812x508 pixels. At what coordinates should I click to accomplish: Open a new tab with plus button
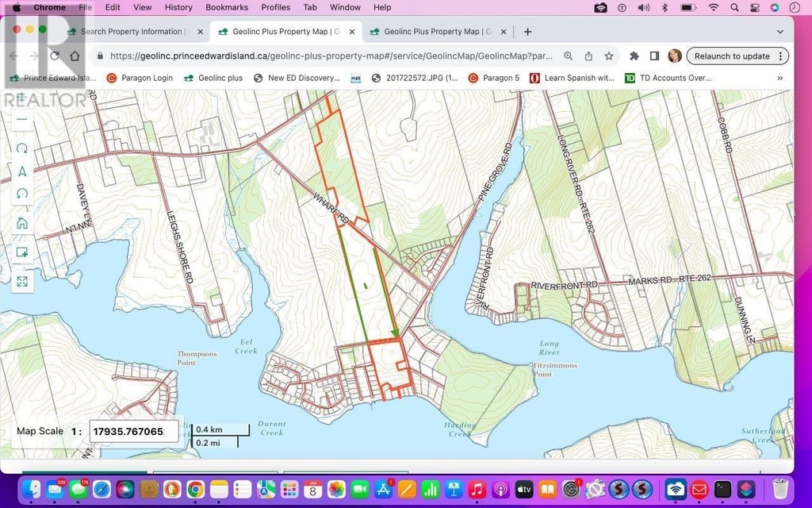(x=527, y=32)
